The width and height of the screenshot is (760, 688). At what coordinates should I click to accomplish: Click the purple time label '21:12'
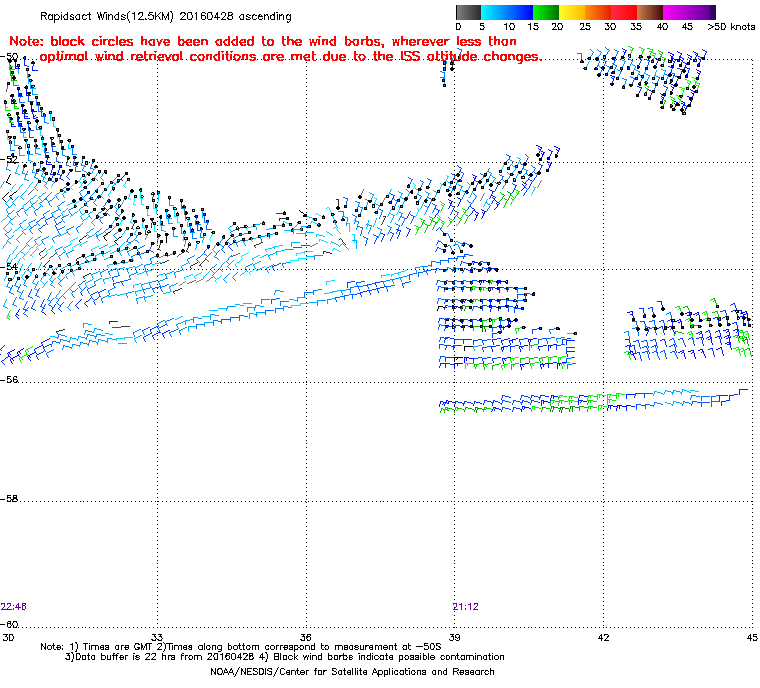click(x=465, y=607)
